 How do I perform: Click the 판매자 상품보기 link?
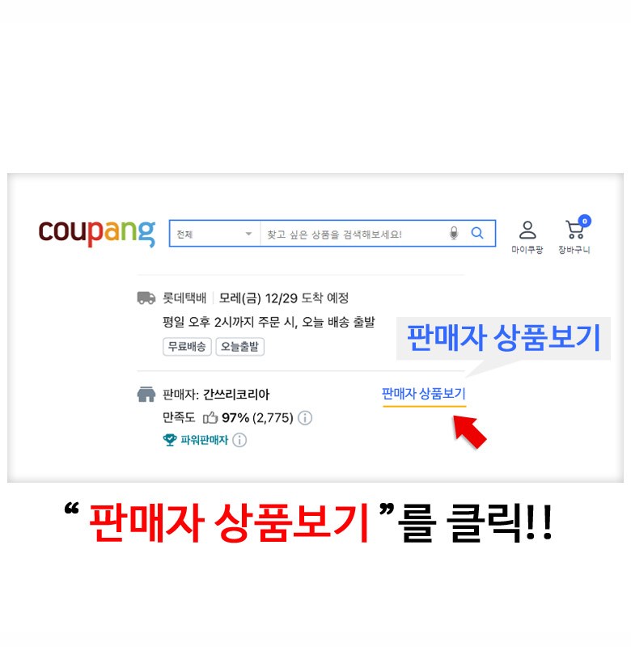(x=424, y=394)
